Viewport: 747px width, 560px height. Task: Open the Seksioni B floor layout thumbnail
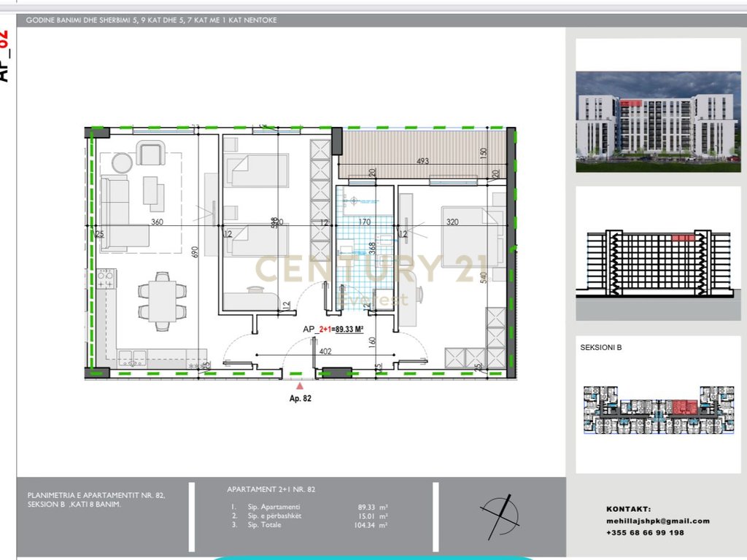659,410
